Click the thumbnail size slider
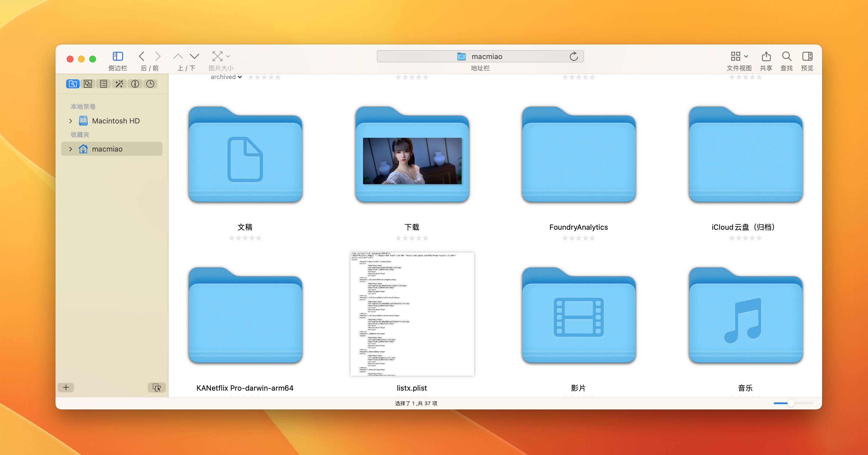The height and width of the screenshot is (455, 868). (791, 403)
